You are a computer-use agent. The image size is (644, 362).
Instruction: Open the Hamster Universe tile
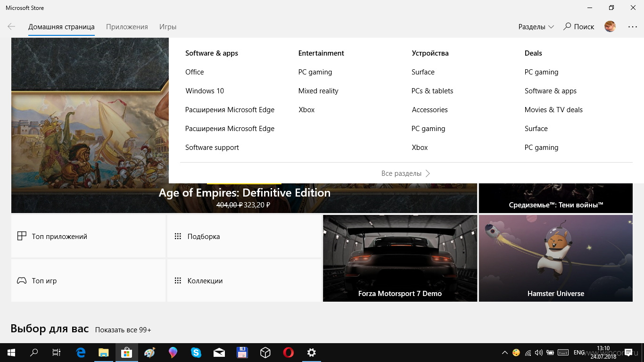pos(556,258)
